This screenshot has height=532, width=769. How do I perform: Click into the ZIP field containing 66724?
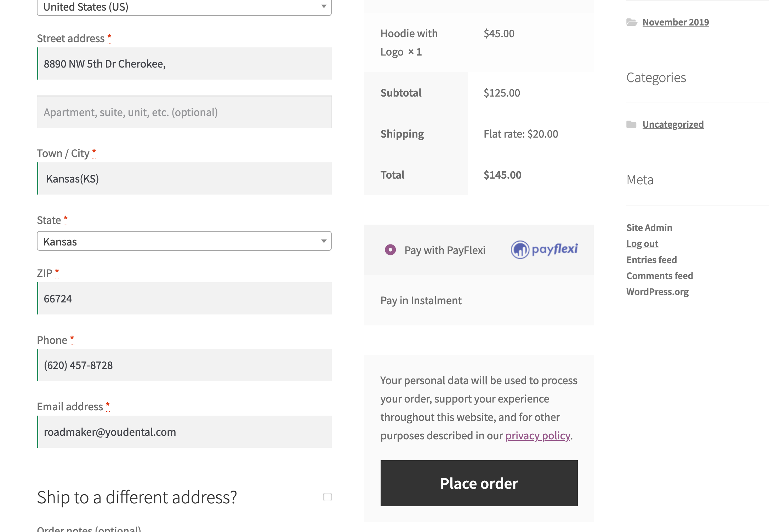[184, 299]
